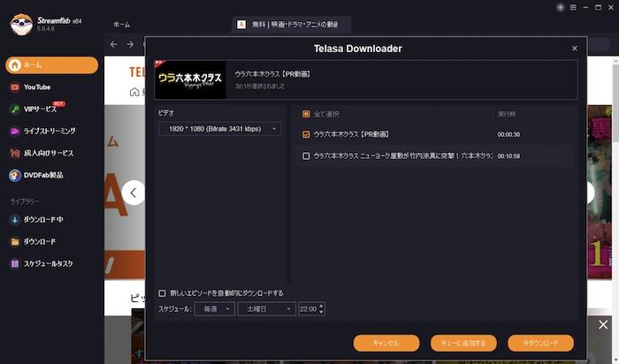Close the Telasa Downloader dialog
The height and width of the screenshot is (364, 619).
pos(575,48)
